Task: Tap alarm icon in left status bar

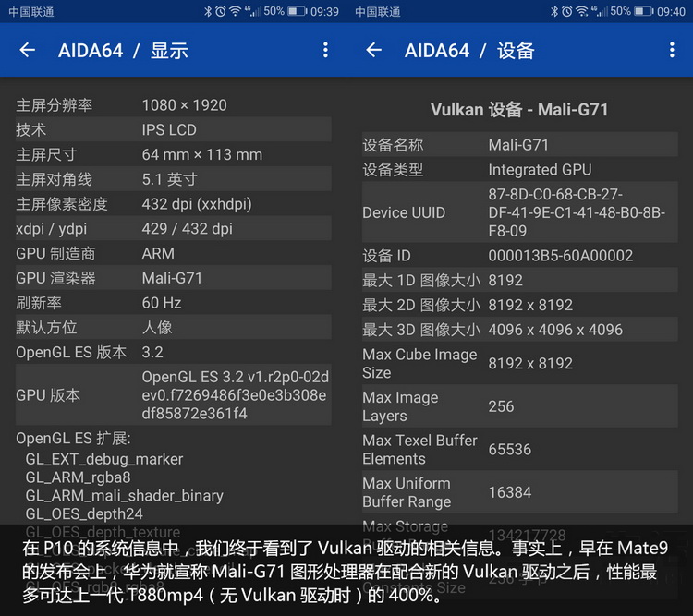Action: [x=220, y=11]
